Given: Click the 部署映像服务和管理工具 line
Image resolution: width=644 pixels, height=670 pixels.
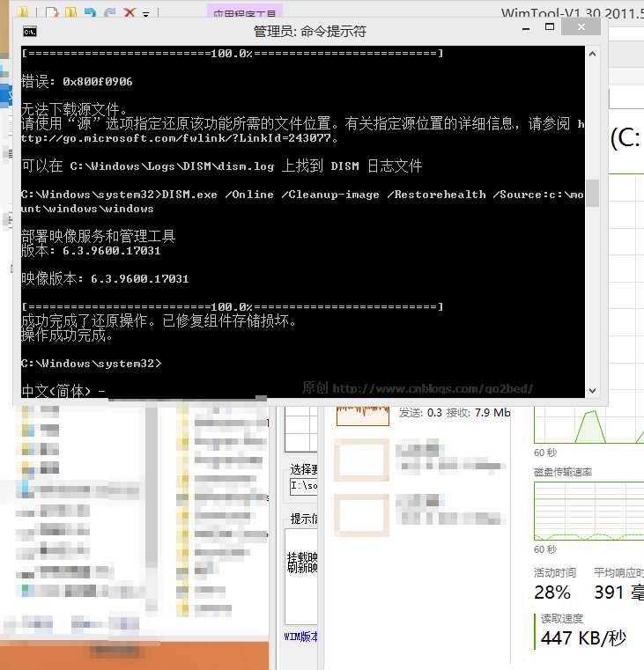Looking at the screenshot, I should [x=99, y=236].
